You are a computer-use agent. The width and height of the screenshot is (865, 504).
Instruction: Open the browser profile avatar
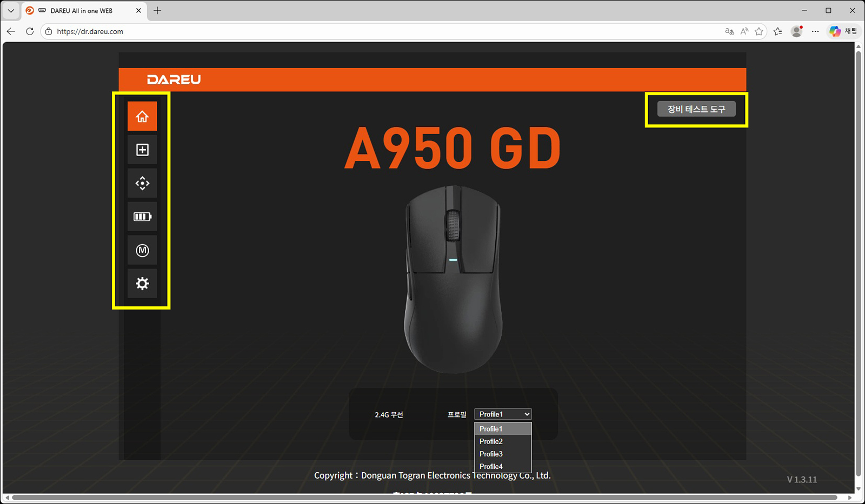[796, 31]
